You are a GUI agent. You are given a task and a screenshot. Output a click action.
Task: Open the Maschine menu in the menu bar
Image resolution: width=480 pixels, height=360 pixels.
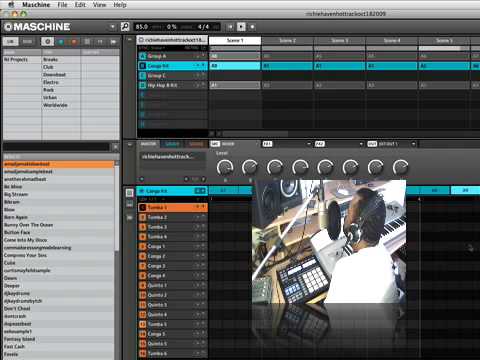[x=36, y=5]
